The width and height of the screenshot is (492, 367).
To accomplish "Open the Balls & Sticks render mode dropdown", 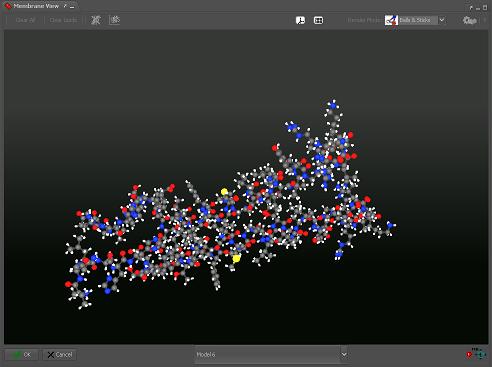I will (442, 20).
